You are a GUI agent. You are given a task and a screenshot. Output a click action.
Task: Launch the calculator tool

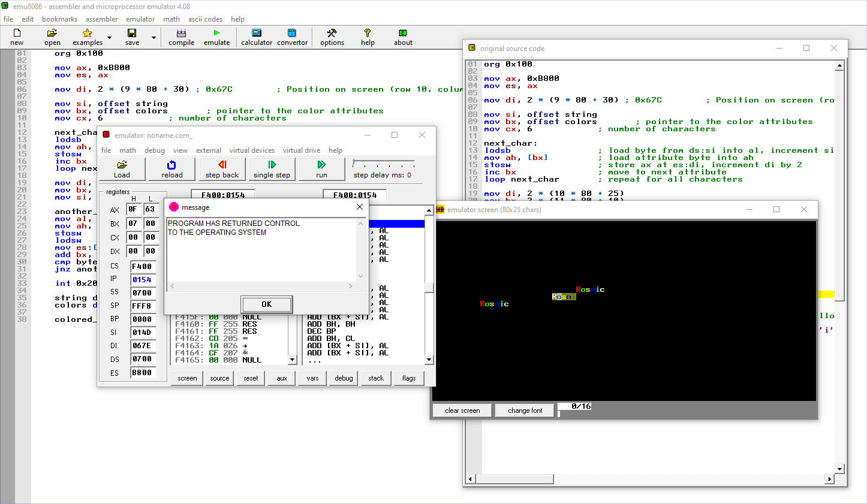(257, 37)
